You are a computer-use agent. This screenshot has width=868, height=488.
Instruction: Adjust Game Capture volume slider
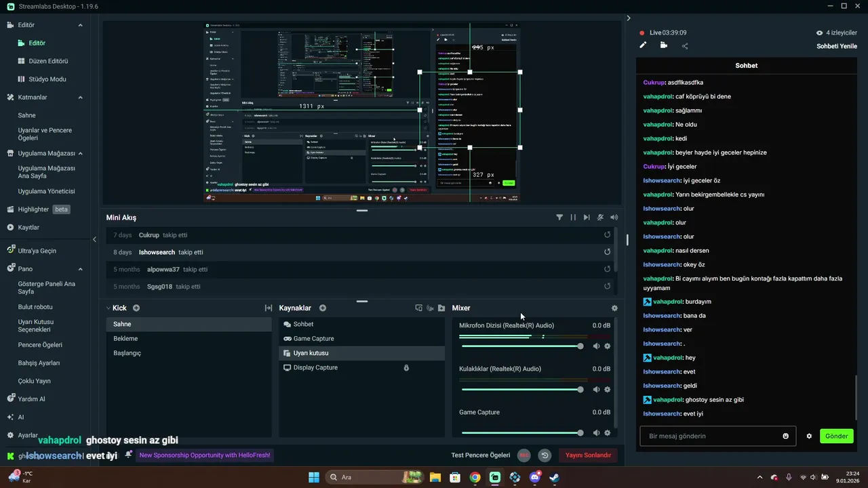[x=521, y=432]
